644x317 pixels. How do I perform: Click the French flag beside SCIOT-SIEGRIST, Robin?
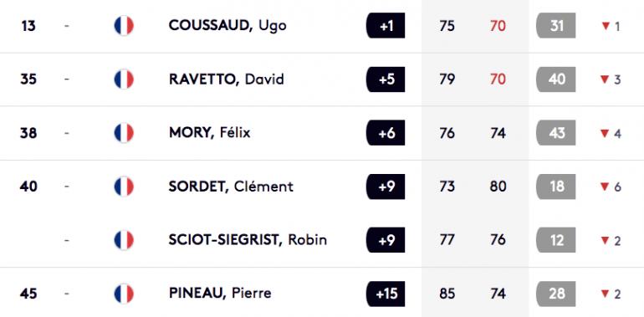point(124,240)
